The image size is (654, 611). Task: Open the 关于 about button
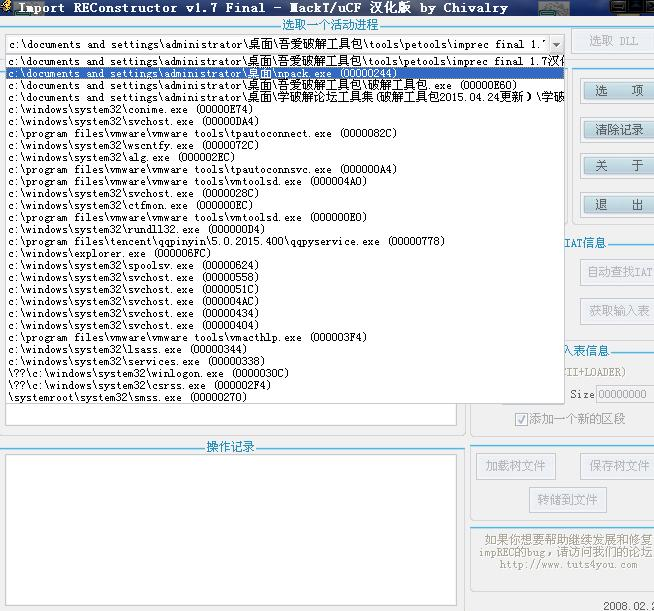coord(619,166)
